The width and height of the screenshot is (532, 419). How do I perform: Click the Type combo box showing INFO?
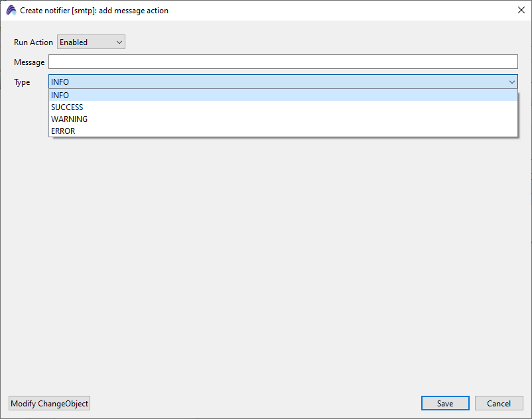pyautogui.click(x=277, y=82)
